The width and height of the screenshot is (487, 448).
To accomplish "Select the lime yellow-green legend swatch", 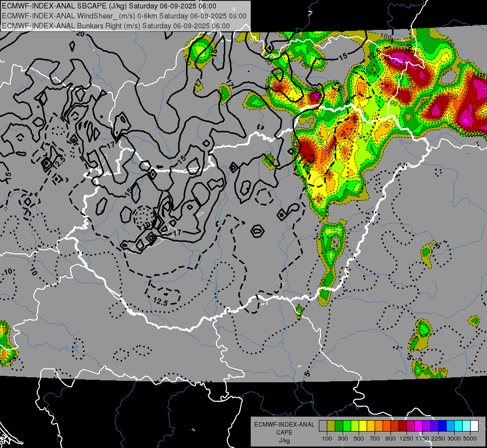I will [x=355, y=426].
